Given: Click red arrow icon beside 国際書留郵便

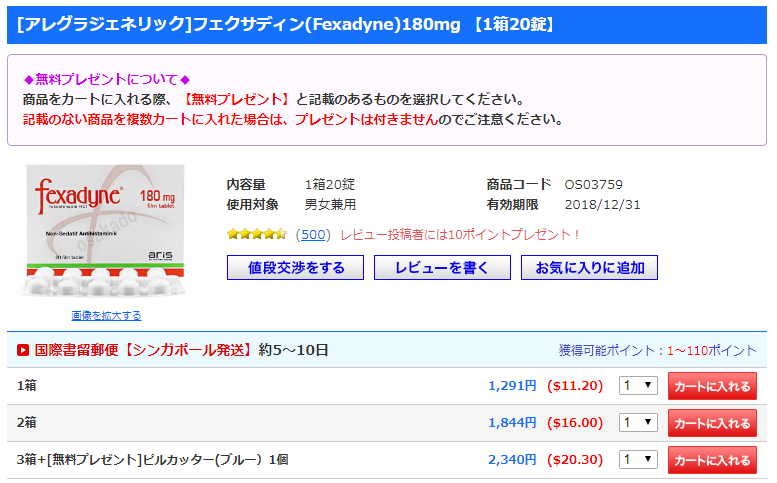Looking at the screenshot, I should [x=23, y=350].
